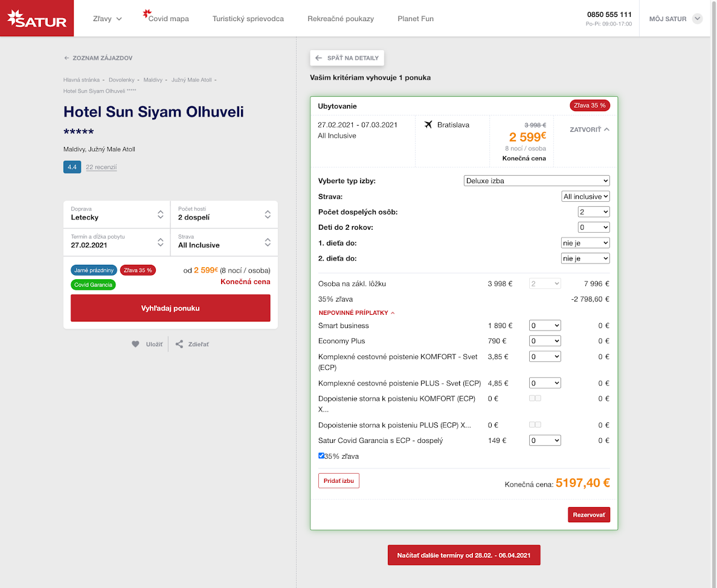Image resolution: width=717 pixels, height=588 pixels.
Task: Click the Vyhľadaj ponuku button
Action: point(170,308)
